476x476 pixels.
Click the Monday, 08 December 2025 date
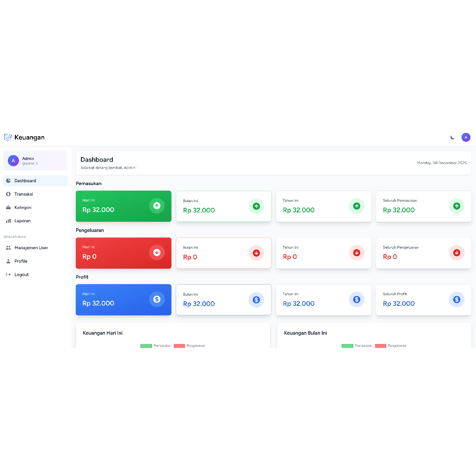pos(442,163)
